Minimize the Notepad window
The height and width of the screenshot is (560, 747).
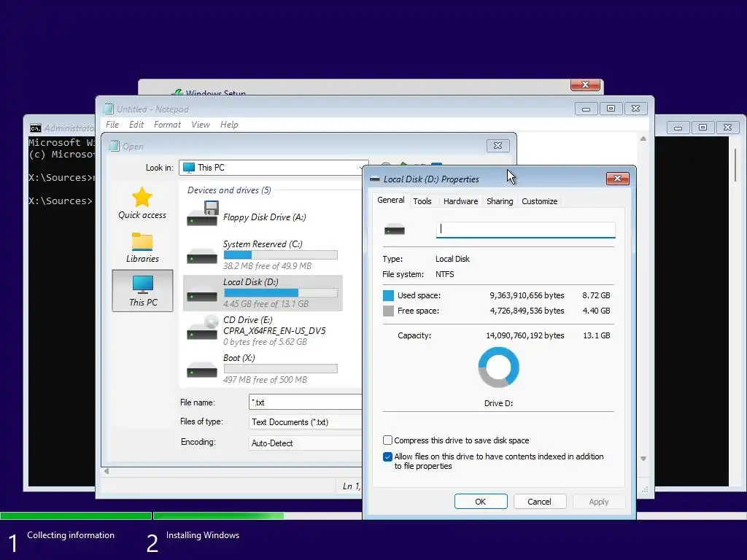point(586,109)
